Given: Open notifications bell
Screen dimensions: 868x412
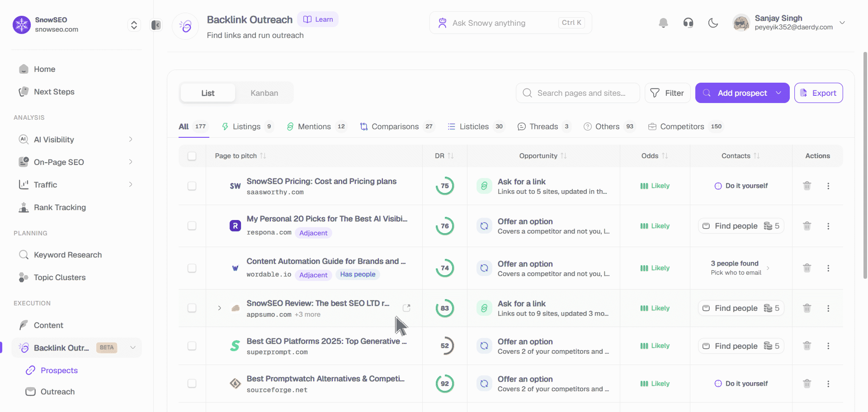Looking at the screenshot, I should click(663, 23).
